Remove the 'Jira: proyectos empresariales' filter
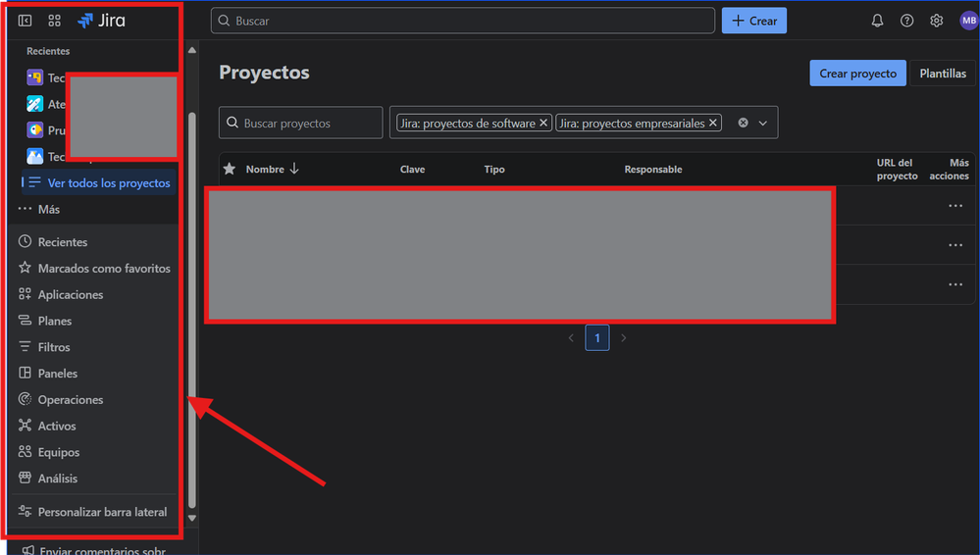 [712, 123]
